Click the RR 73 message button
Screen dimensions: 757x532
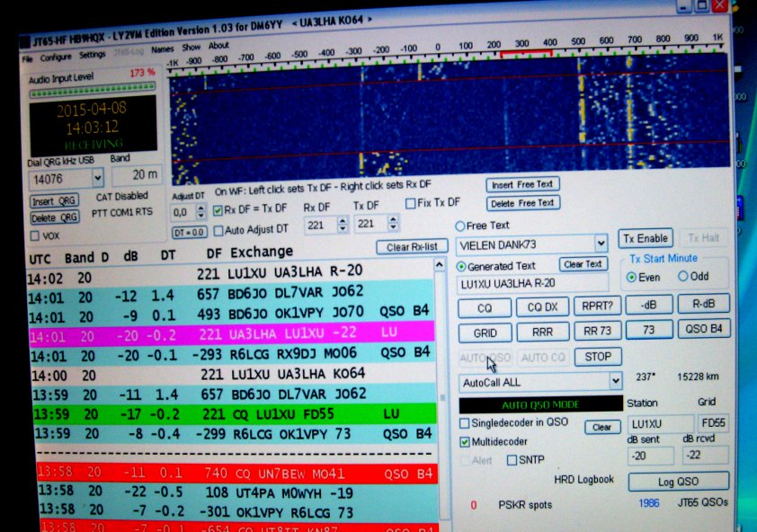pos(597,331)
